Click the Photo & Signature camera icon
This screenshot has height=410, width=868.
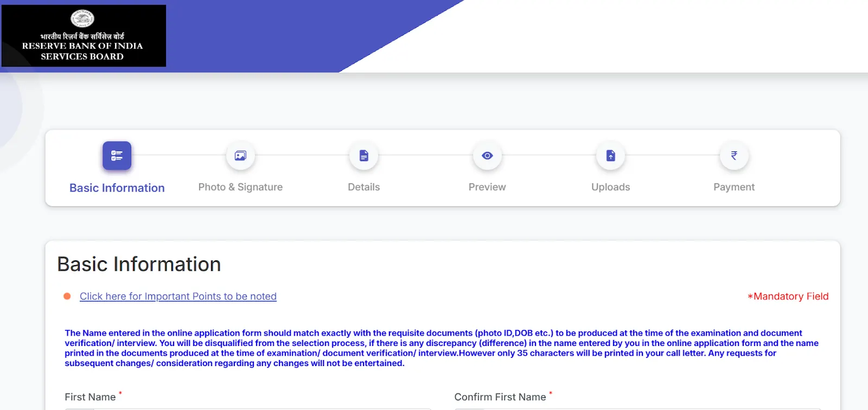point(240,156)
